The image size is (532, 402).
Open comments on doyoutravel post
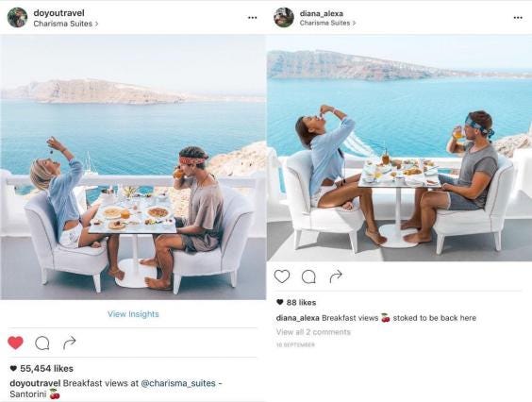(42, 343)
